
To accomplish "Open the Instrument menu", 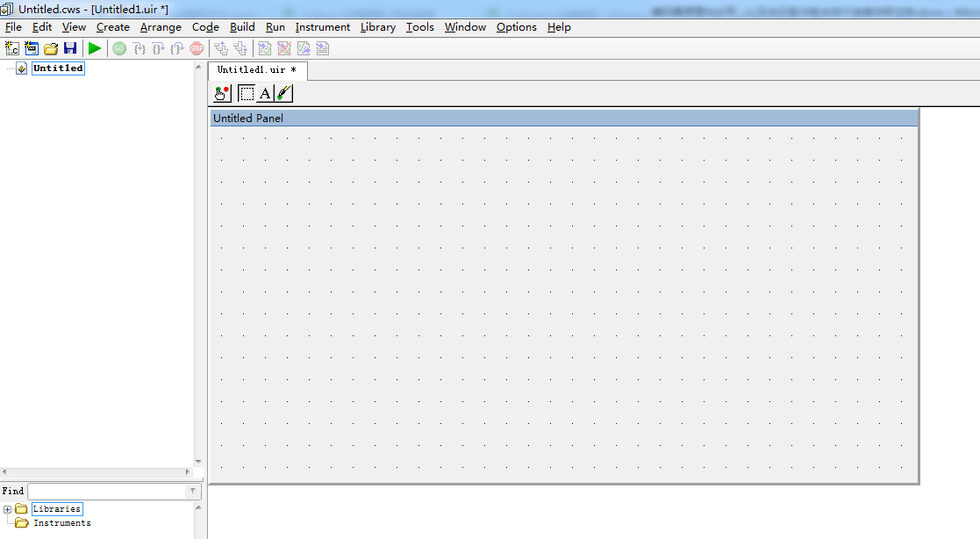I will tap(323, 27).
